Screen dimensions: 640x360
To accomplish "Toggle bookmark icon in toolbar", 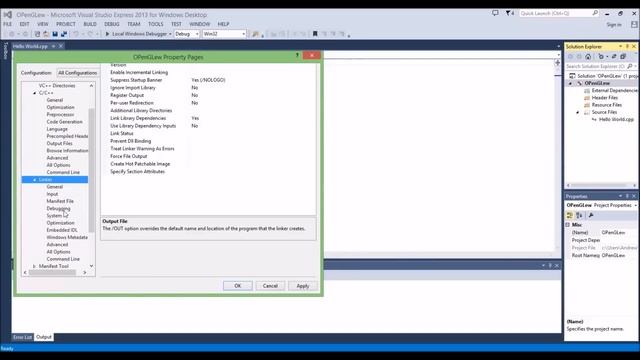I will (315, 34).
